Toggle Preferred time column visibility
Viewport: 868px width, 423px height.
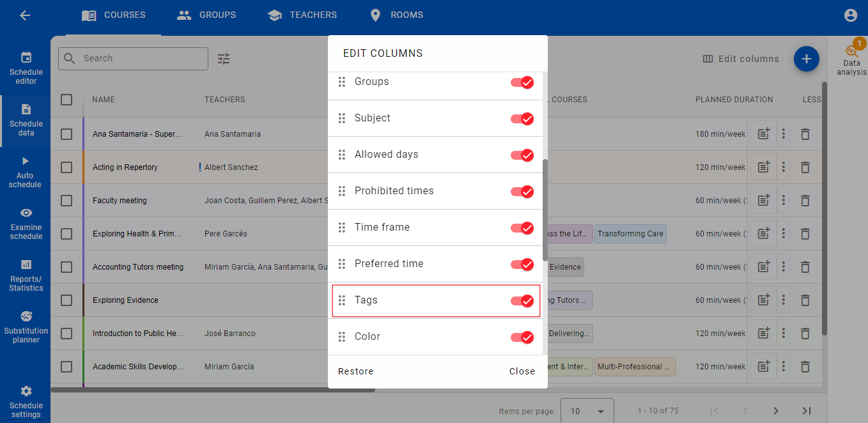point(522,264)
